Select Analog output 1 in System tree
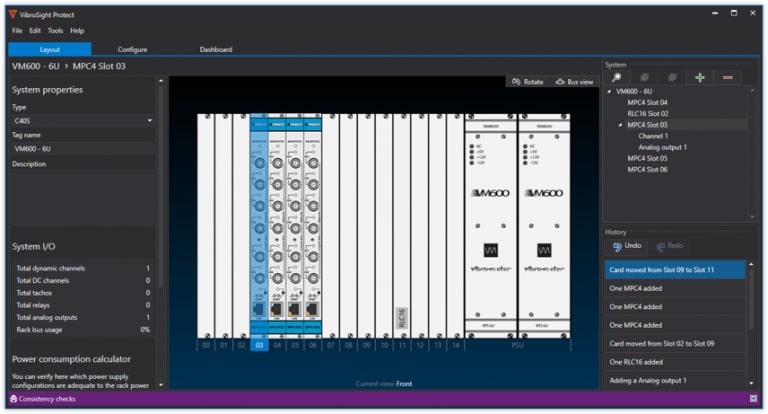The width and height of the screenshot is (768, 414). (662, 147)
